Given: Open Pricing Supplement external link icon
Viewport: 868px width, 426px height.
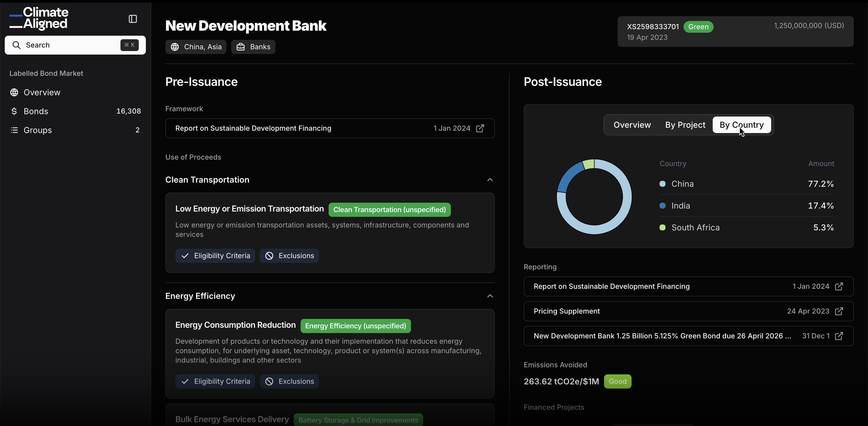Looking at the screenshot, I should (839, 311).
